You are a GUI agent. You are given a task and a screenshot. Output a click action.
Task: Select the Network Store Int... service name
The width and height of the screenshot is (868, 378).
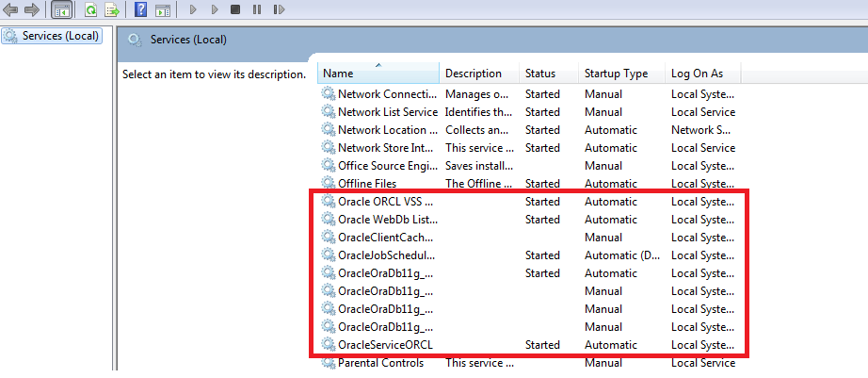385,147
